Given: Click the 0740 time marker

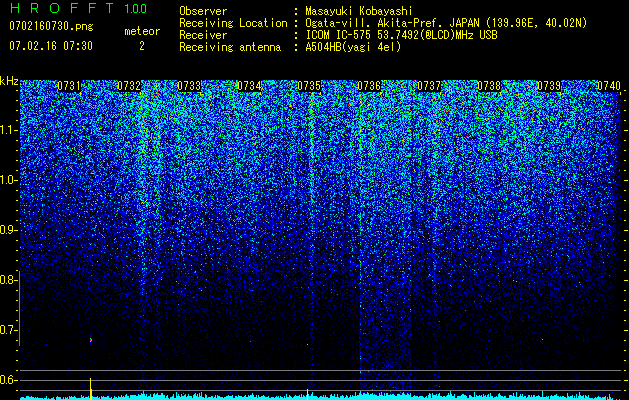Looking at the screenshot, I should pyautogui.click(x=609, y=86).
